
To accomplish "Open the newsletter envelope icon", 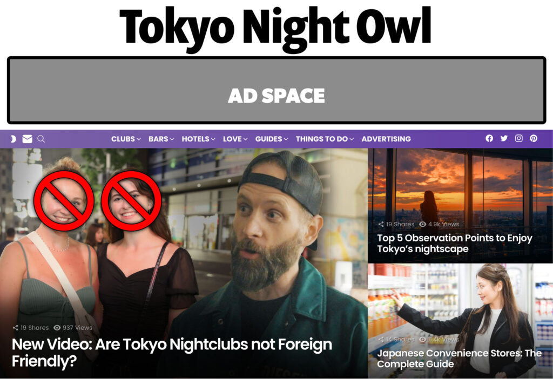I will [x=27, y=139].
